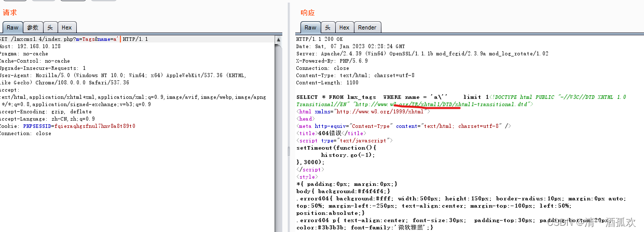View the response as Hex
644x232 pixels.
[344, 27]
